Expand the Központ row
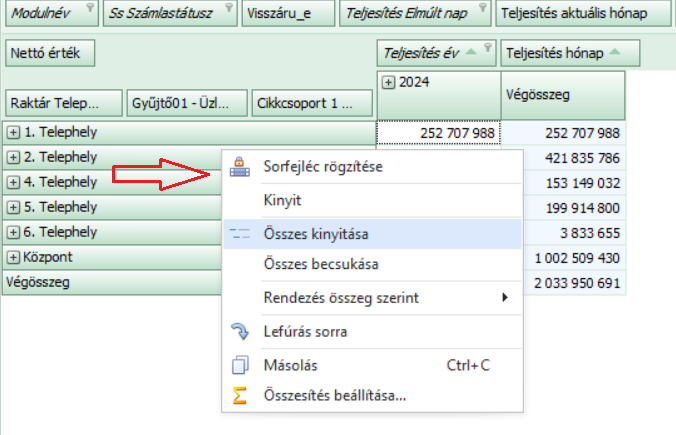Viewport: 676px width, 435px height. [12, 257]
